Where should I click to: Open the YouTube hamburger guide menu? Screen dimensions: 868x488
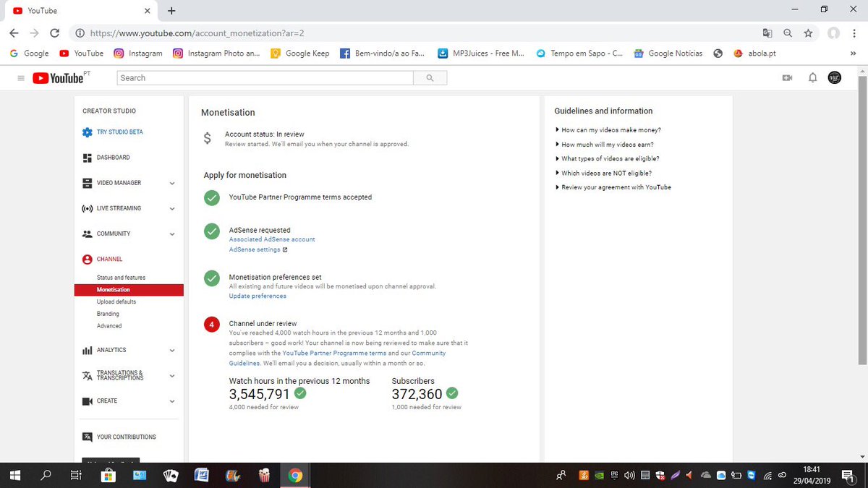pyautogui.click(x=20, y=78)
